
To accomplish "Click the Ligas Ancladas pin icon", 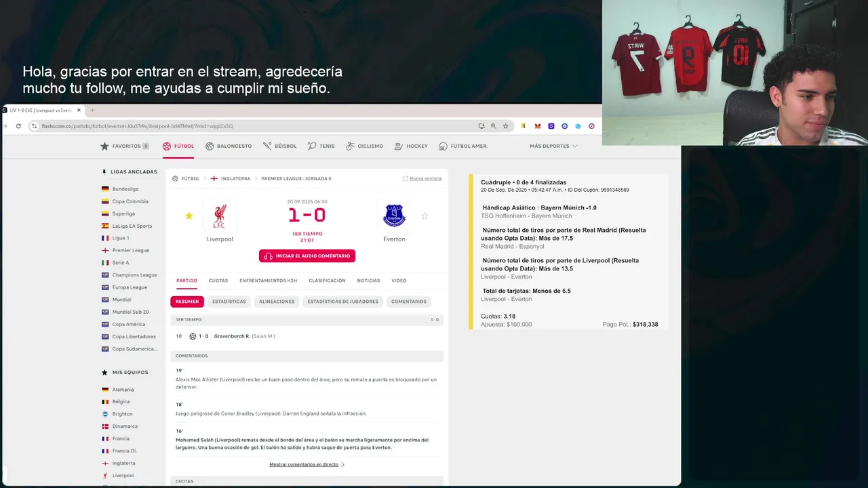I will [104, 172].
